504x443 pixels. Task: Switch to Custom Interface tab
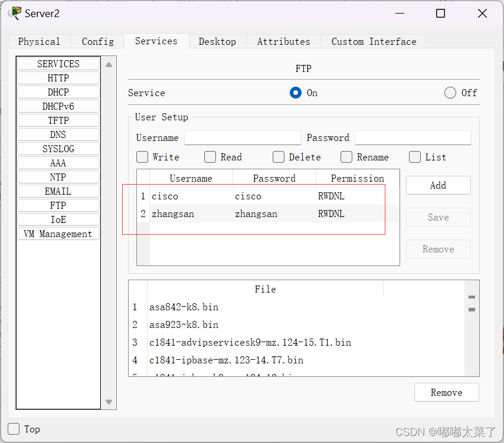point(374,41)
